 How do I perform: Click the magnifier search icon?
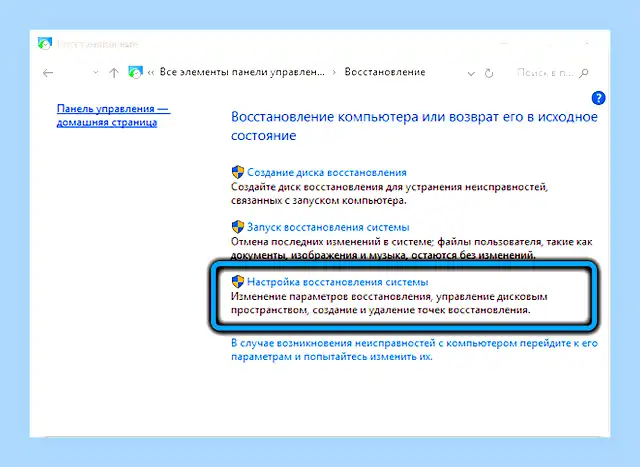(x=584, y=73)
